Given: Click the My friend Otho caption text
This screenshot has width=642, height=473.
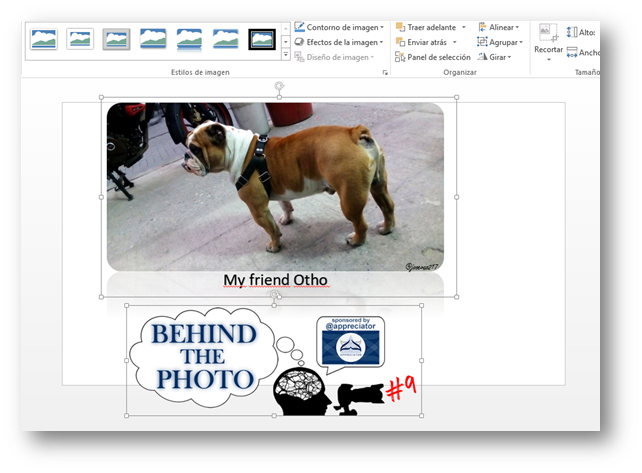Looking at the screenshot, I should pos(275,280).
